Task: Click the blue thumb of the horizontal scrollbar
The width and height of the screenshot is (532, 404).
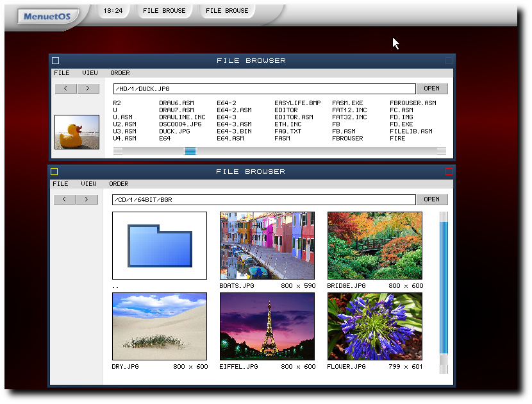Action: (x=190, y=151)
